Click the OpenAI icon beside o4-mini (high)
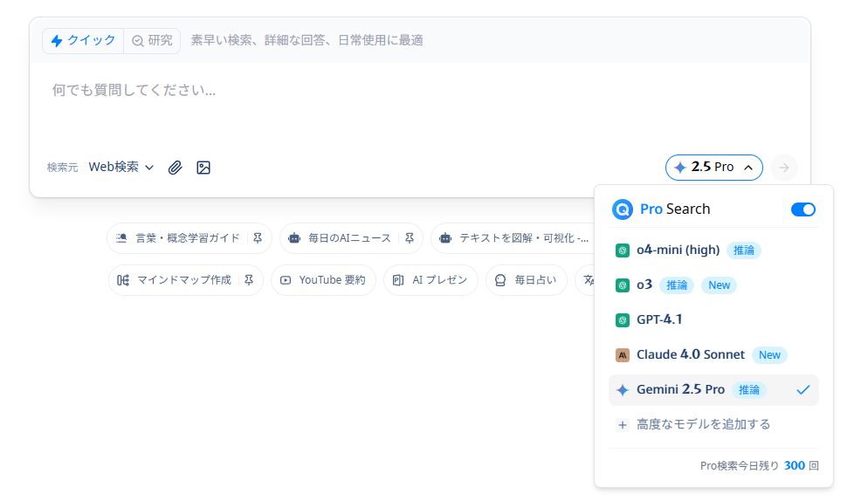Viewport: 868px width, 501px height. (x=623, y=250)
